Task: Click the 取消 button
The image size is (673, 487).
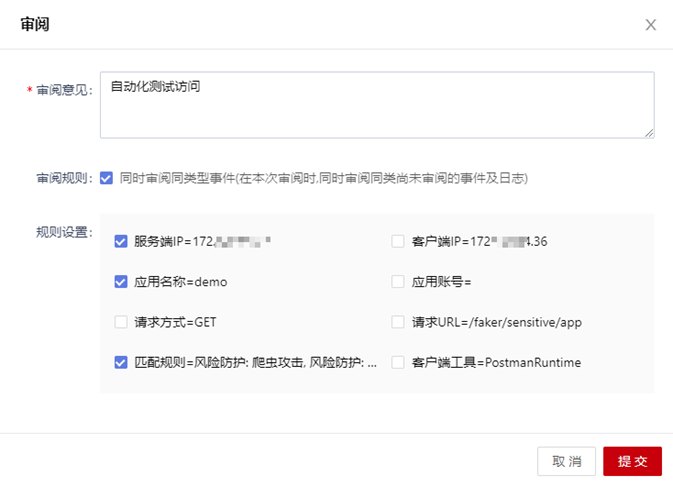Action: point(566,461)
